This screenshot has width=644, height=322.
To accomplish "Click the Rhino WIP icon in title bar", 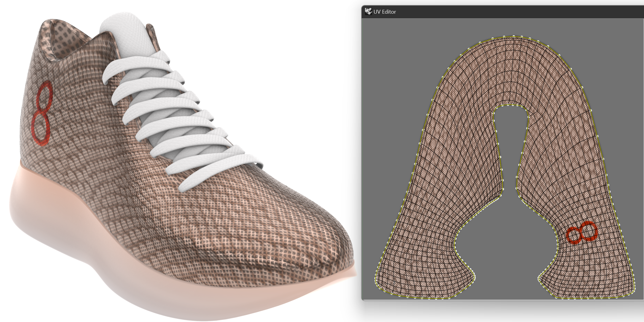I will [x=368, y=12].
